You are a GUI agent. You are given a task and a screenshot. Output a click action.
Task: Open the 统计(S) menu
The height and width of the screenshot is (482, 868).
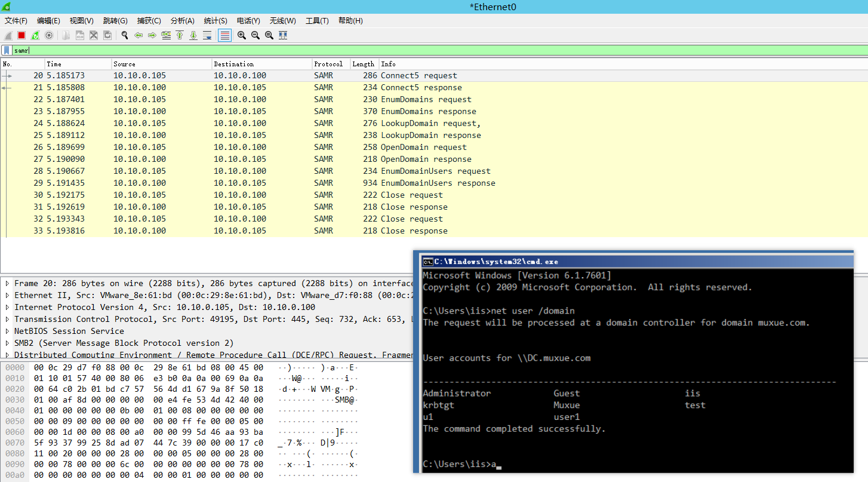click(216, 21)
